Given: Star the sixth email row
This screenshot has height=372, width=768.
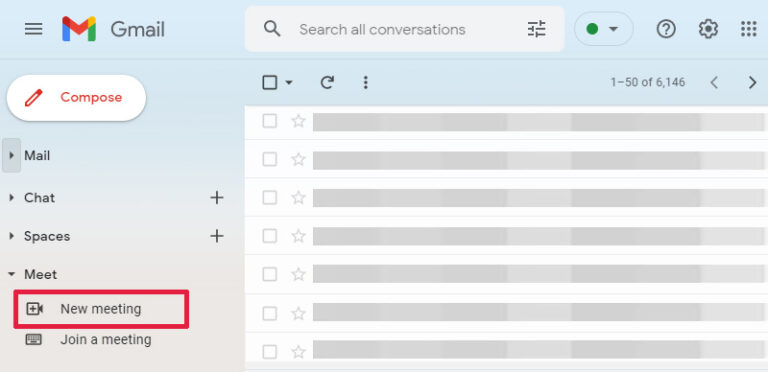Looking at the screenshot, I should tap(298, 313).
